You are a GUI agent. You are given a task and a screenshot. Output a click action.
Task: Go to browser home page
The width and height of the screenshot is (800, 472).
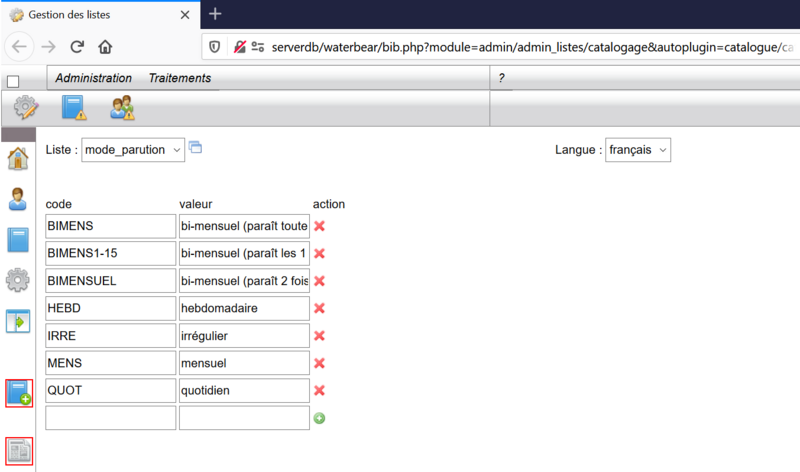[105, 47]
